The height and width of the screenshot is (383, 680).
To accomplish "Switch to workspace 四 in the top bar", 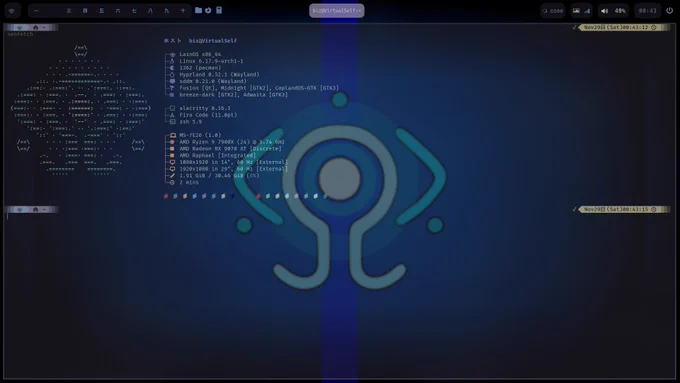I will [x=85, y=10].
